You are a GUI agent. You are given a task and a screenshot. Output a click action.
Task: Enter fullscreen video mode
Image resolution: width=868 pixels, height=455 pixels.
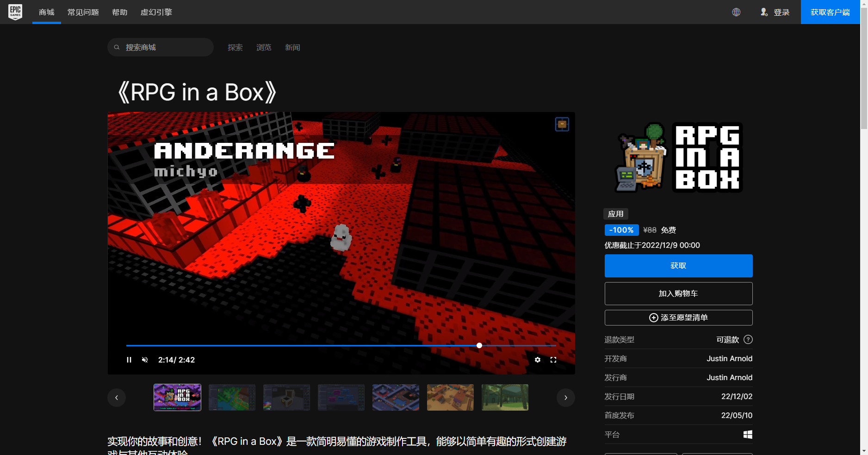(x=553, y=360)
